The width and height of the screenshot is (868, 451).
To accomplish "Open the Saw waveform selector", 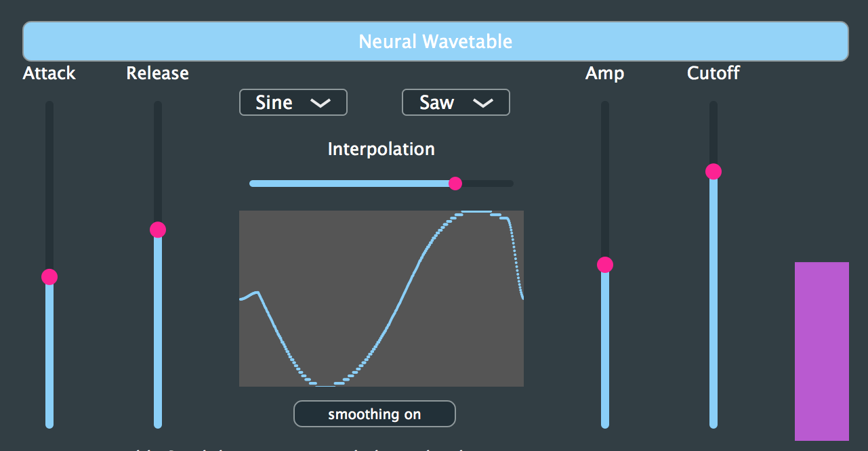I will (455, 102).
